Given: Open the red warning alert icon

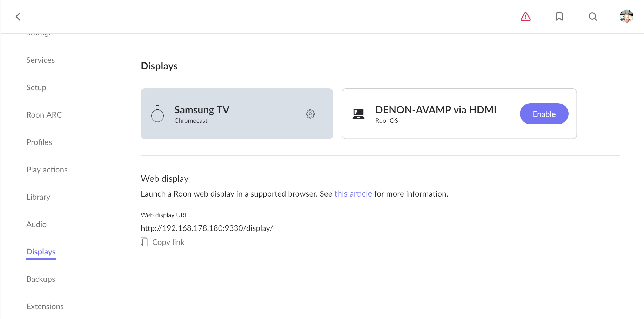Looking at the screenshot, I should [525, 16].
